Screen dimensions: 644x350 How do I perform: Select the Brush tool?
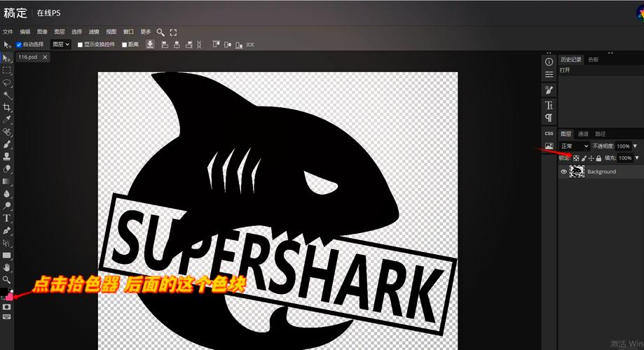pos(7,144)
